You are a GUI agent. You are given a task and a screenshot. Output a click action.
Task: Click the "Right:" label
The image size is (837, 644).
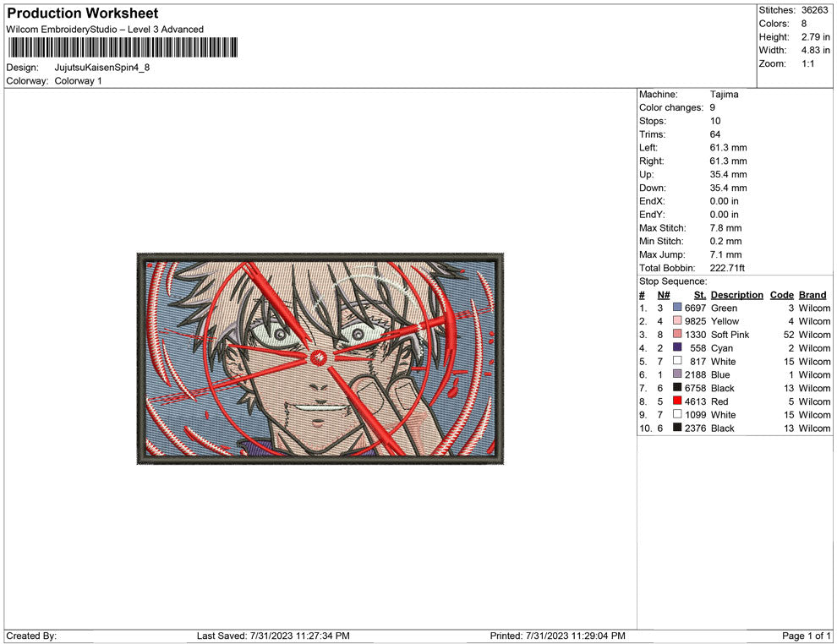pyautogui.click(x=651, y=161)
